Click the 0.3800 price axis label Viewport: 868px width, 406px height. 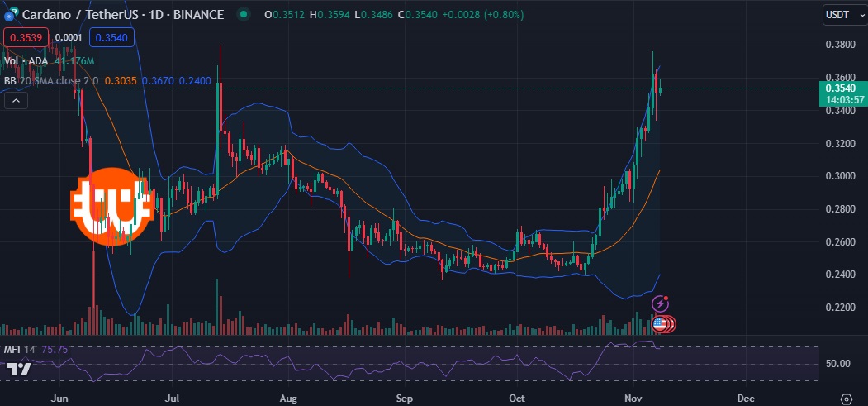(x=838, y=45)
